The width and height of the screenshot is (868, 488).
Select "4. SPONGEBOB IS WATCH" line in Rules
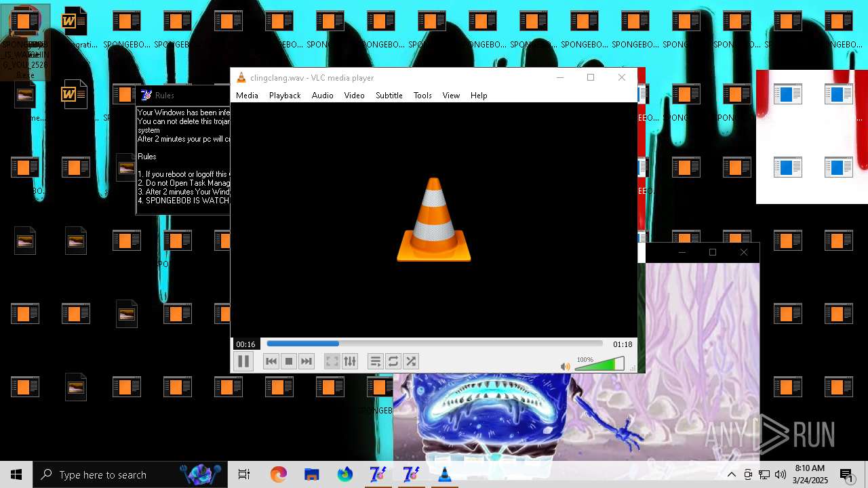click(x=183, y=201)
